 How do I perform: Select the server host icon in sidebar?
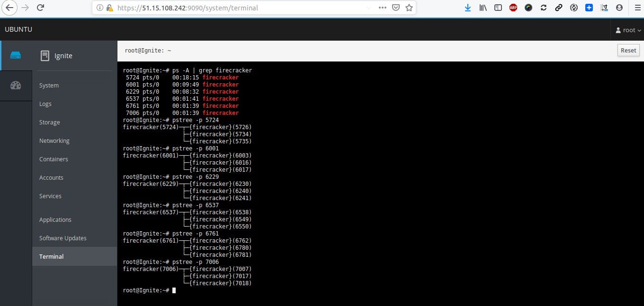(x=16, y=55)
